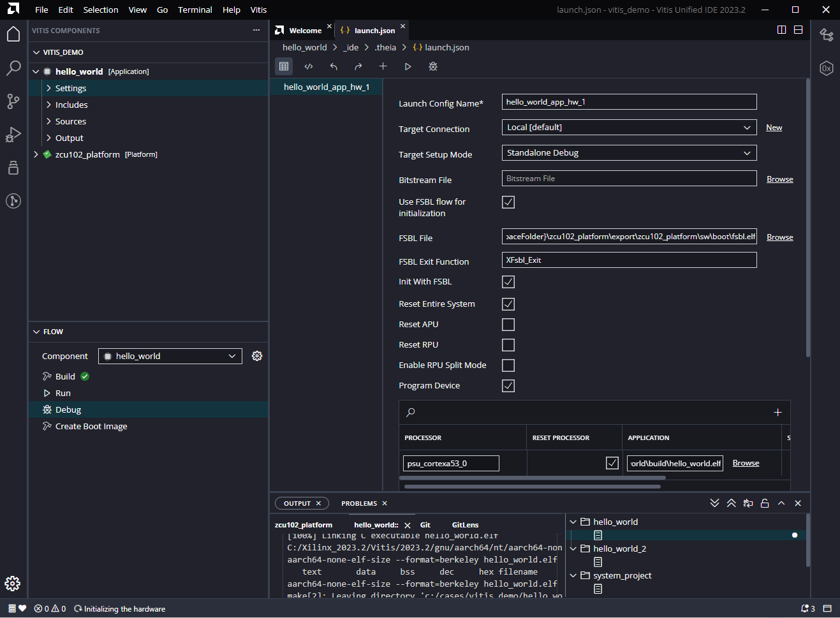Open the Manage settings gear in activity bar

[x=13, y=583]
